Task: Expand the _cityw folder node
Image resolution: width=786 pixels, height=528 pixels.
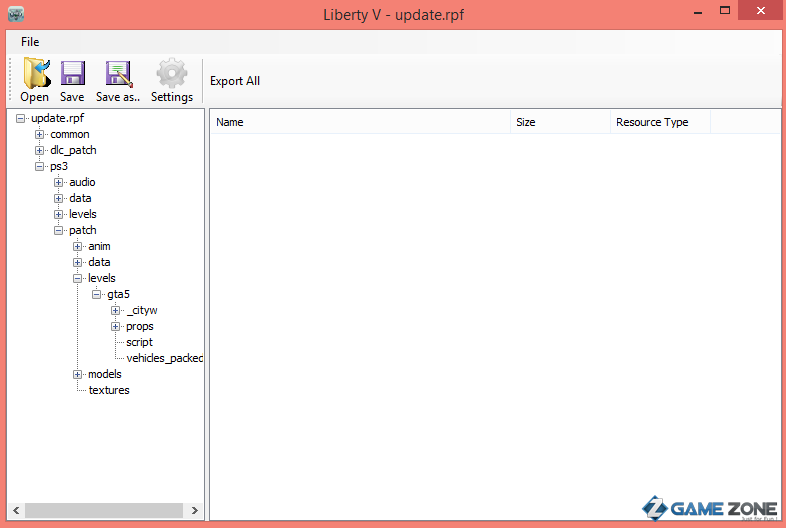Action: pos(116,311)
